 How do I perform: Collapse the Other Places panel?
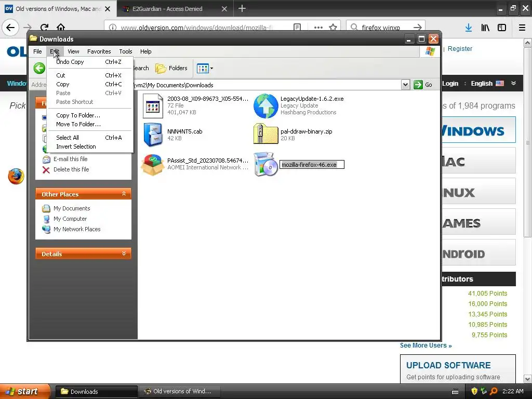124,194
